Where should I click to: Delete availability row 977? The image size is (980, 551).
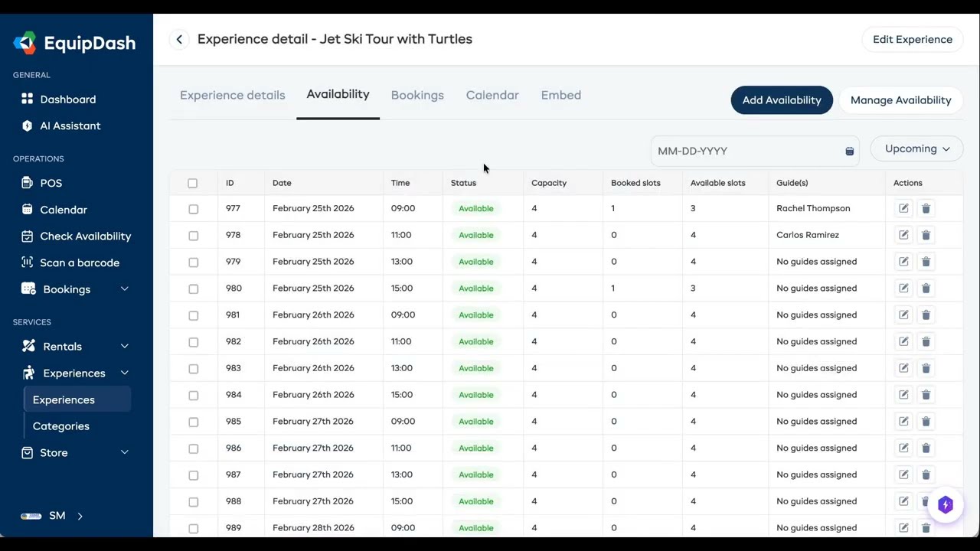click(926, 208)
